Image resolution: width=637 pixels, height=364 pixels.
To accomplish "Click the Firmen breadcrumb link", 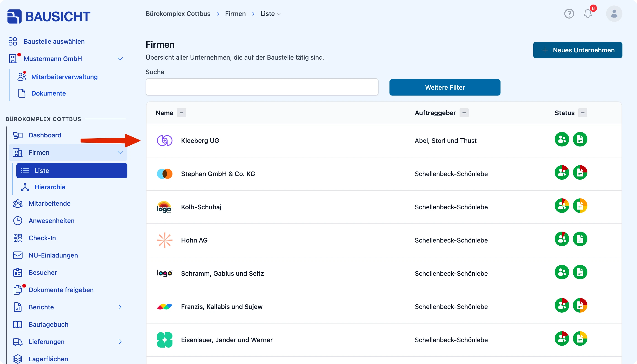I will pos(235,14).
